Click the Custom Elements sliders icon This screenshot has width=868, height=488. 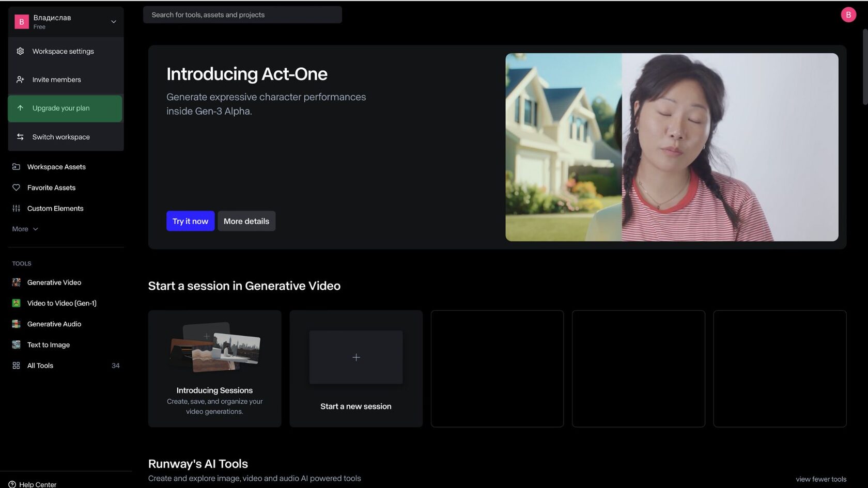tap(16, 208)
